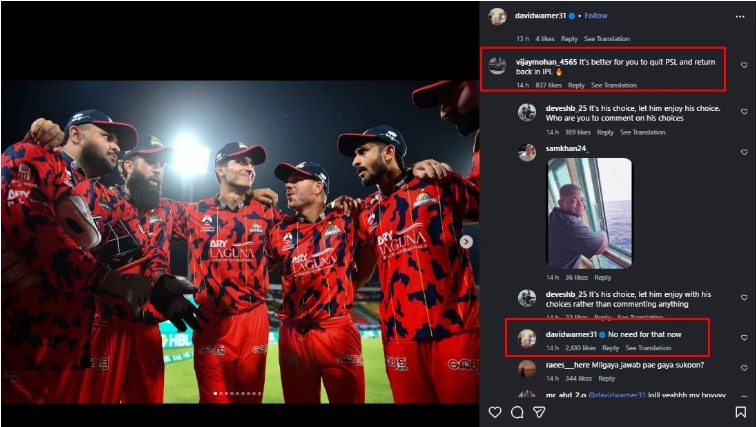Viewport: 756px width, 427px height.
Task: Like davidwarner31's reply heart
Action: pos(743,338)
